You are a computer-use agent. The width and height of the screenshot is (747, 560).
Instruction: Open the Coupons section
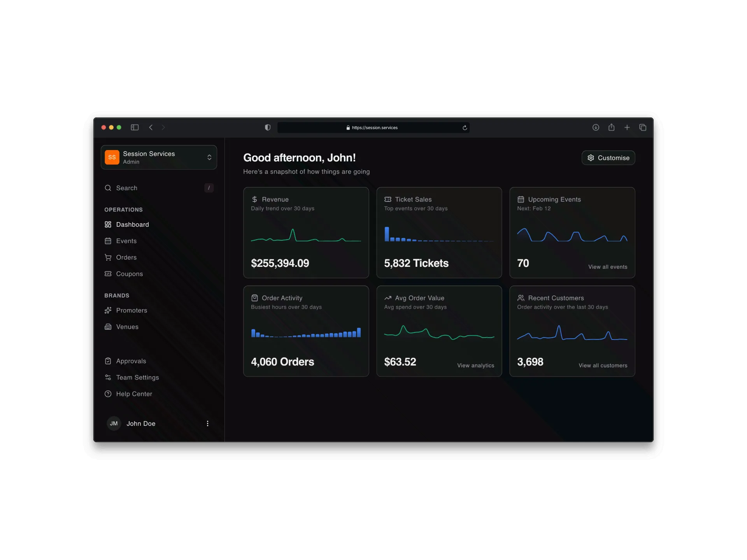[129, 274]
